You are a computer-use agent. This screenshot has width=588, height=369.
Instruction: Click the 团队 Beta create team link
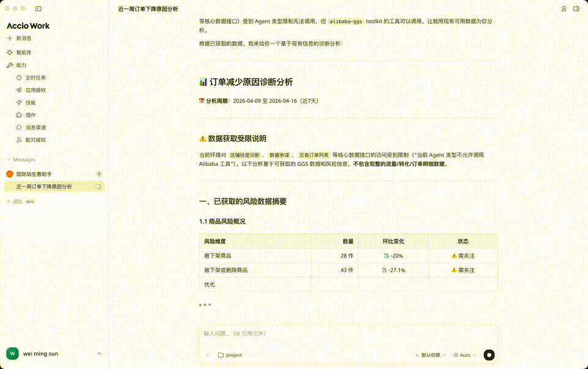pyautogui.click(x=18, y=201)
